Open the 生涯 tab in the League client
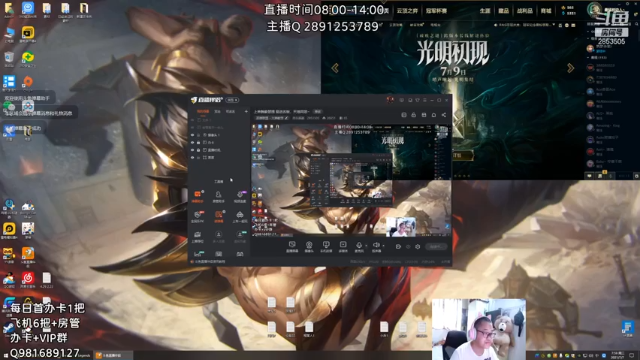 pos(485,11)
